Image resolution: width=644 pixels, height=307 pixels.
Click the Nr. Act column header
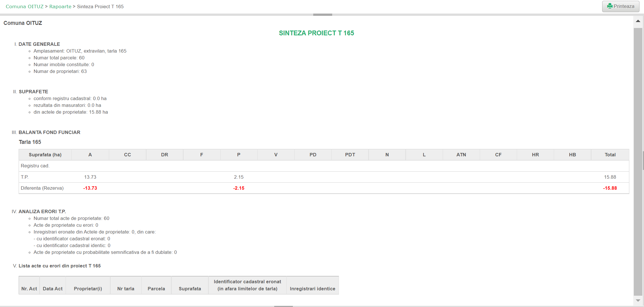(x=29, y=289)
